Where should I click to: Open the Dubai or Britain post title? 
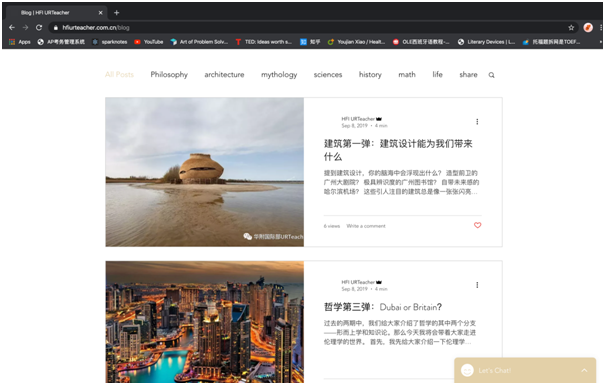(x=383, y=307)
